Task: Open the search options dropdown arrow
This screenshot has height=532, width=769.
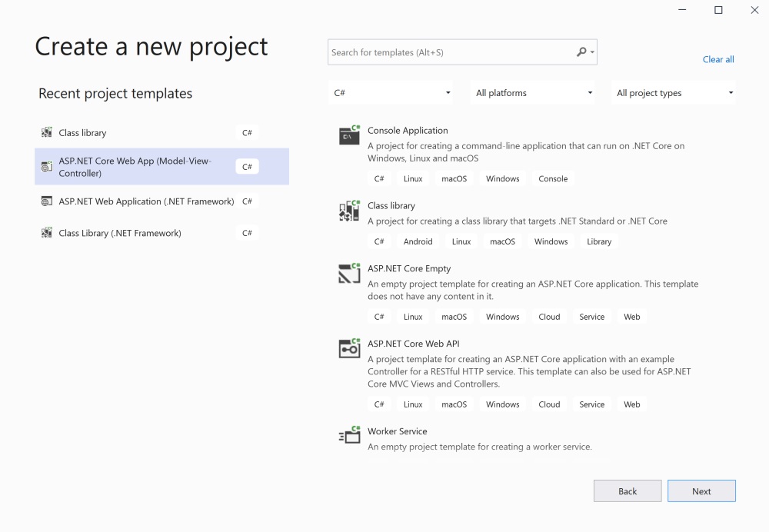Action: [592, 52]
